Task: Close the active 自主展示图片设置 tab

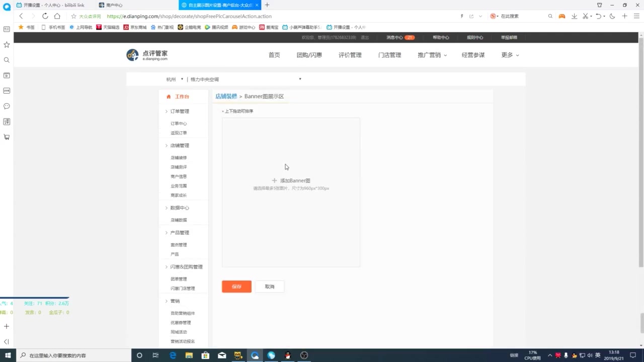Action: (258, 5)
